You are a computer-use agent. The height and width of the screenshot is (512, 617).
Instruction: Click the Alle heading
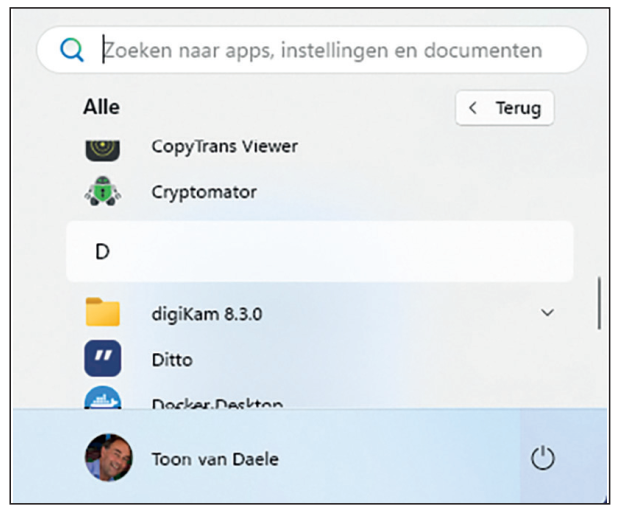pyautogui.click(x=101, y=108)
